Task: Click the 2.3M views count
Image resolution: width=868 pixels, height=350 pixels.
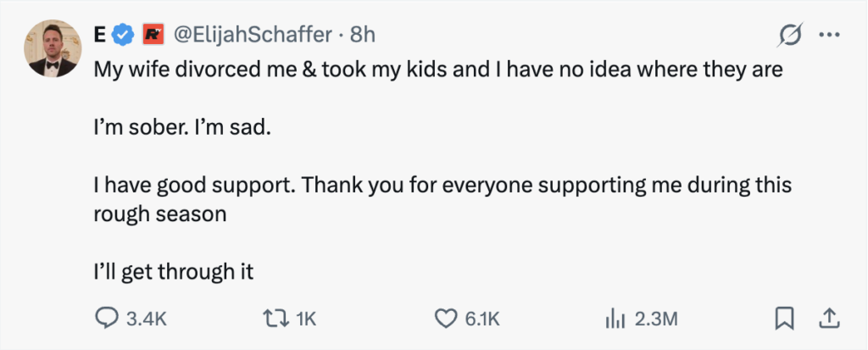Action: click(x=656, y=319)
